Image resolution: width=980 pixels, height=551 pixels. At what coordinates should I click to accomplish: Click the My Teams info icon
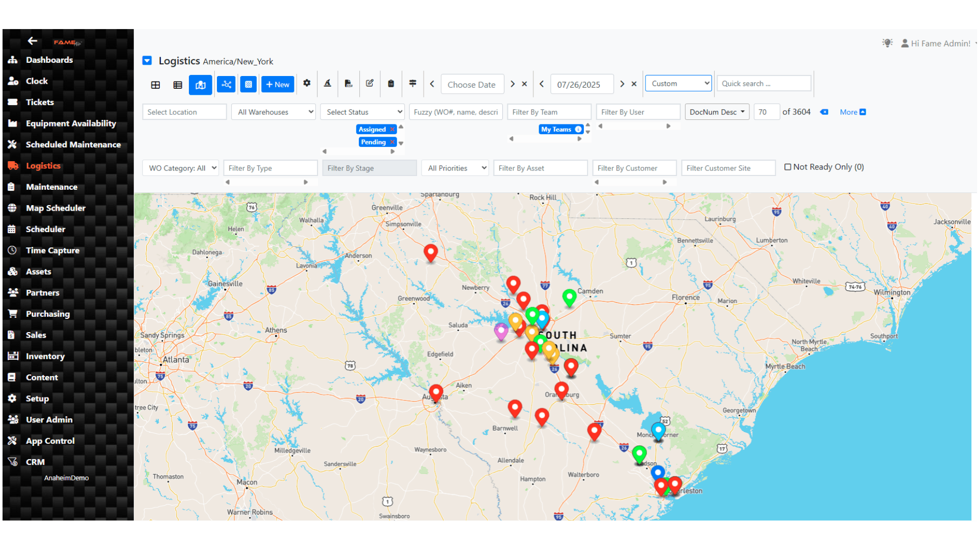pyautogui.click(x=578, y=129)
